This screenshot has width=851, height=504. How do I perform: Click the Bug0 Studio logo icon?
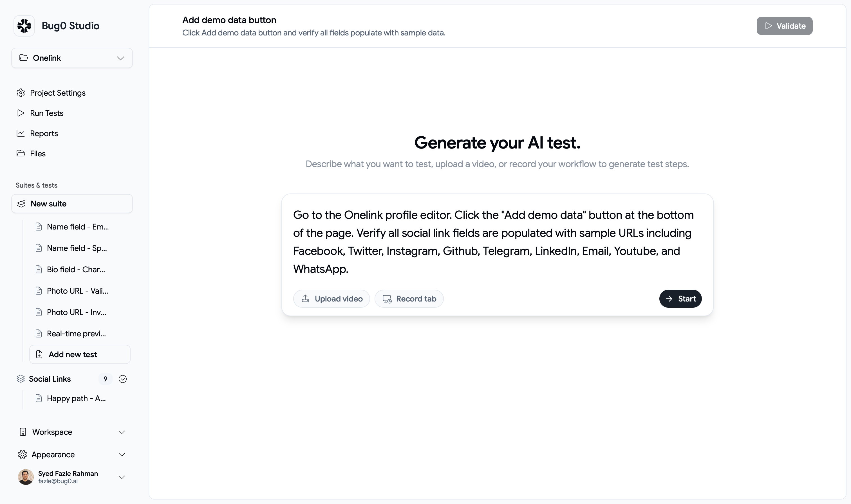24,26
